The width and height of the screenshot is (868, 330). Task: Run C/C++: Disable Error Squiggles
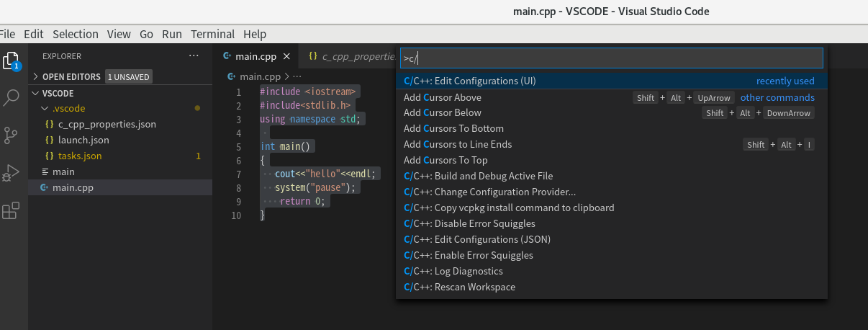click(613, 223)
